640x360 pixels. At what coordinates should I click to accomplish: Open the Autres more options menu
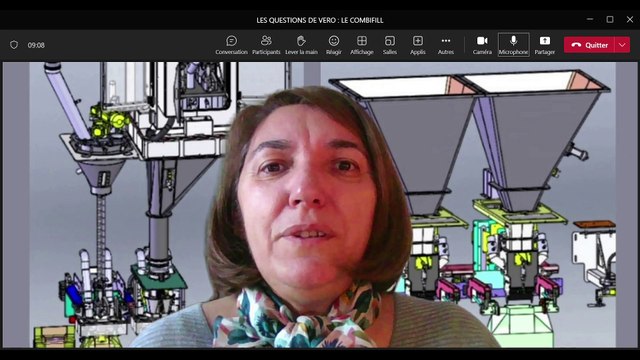446,45
